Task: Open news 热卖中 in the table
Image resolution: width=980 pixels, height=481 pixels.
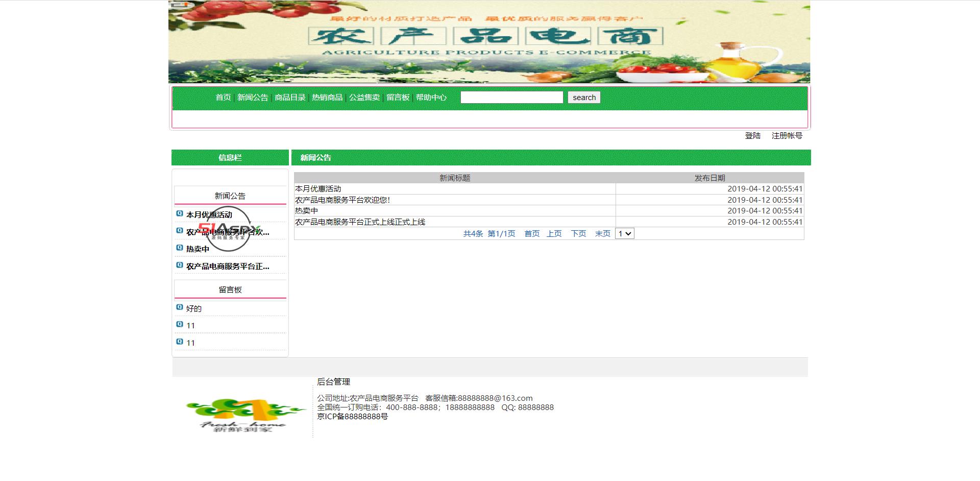Action: click(x=306, y=211)
